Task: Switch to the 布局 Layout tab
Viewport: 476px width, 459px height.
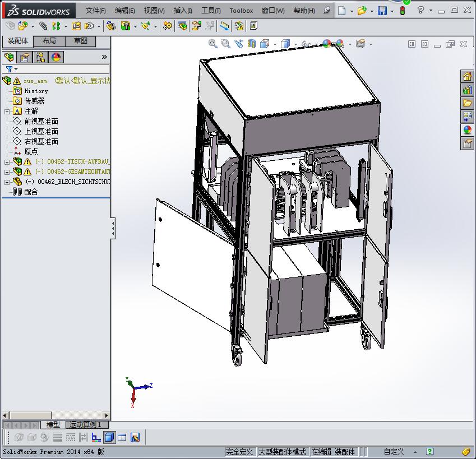Action: click(49, 41)
